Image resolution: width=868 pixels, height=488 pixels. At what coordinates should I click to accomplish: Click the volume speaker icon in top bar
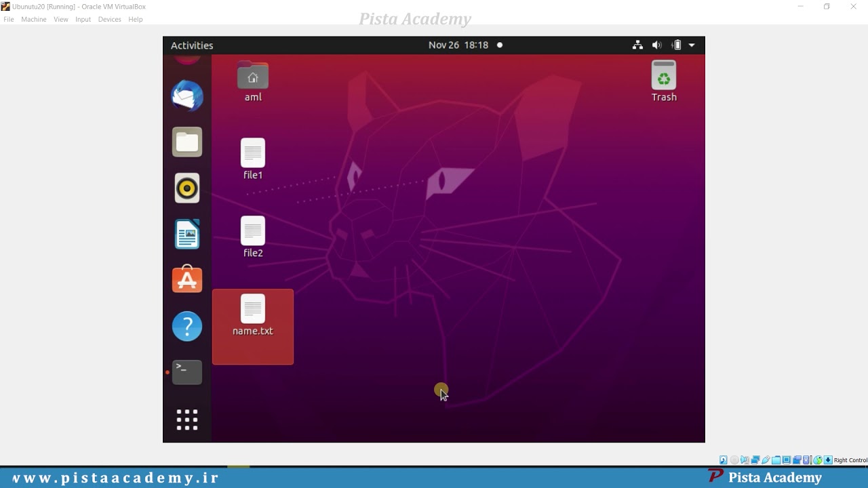point(656,45)
